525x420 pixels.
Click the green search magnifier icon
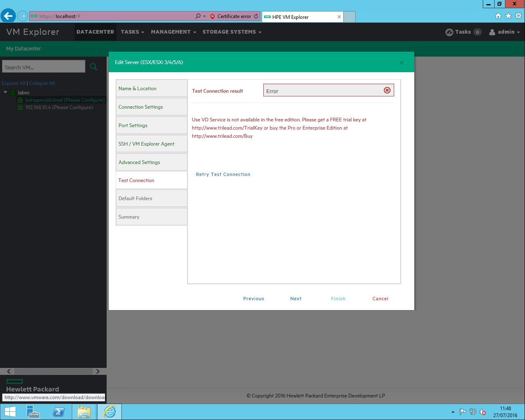point(94,66)
